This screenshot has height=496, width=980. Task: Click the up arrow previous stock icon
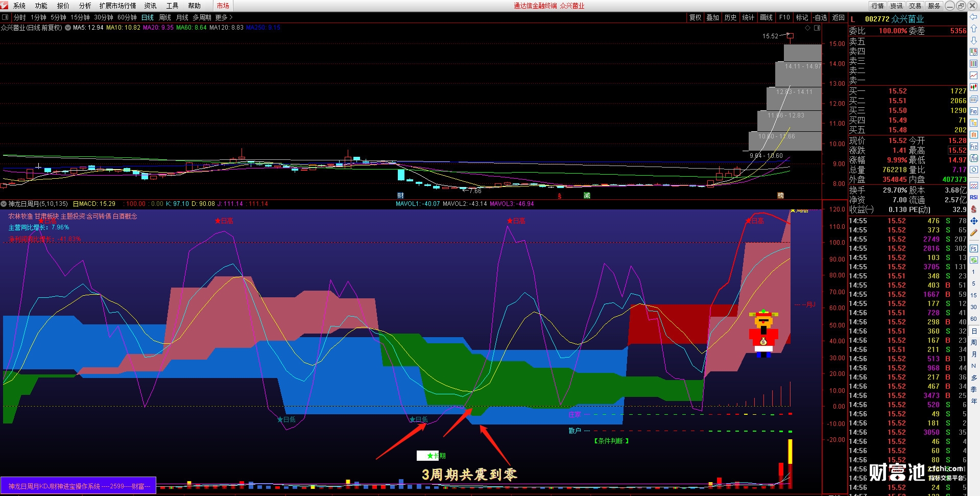(x=973, y=29)
